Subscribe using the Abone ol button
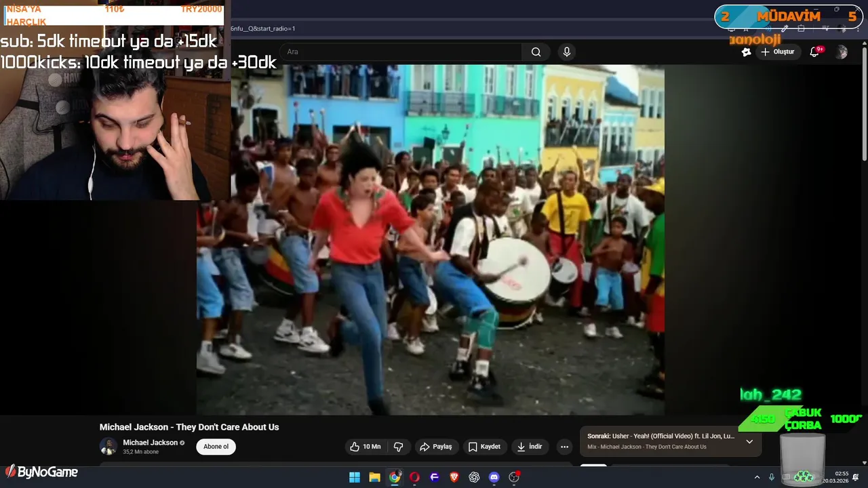 216,447
